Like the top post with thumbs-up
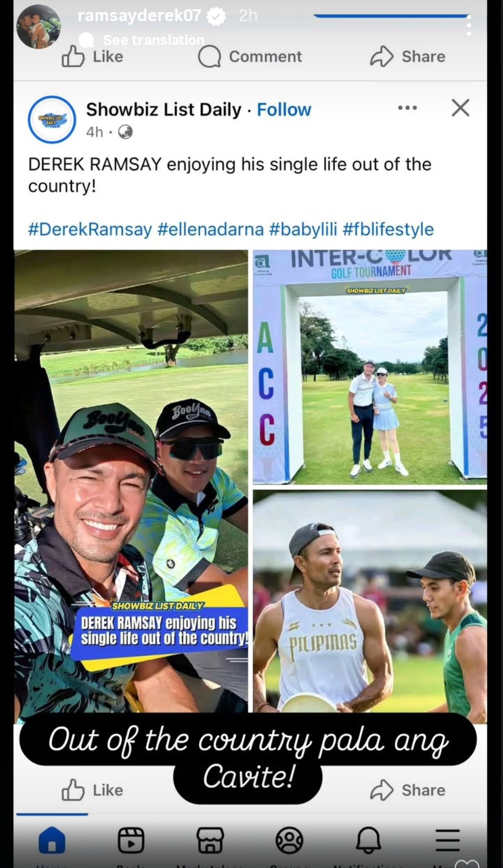The width and height of the screenshot is (503, 868). [x=92, y=57]
